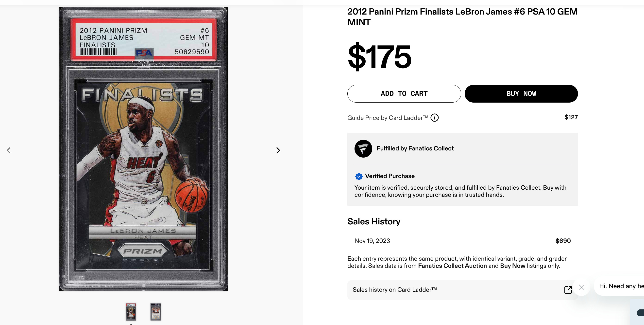Select the Nov 19, 2023 sale entry
Image resolution: width=644 pixels, height=325 pixels.
[x=462, y=241]
